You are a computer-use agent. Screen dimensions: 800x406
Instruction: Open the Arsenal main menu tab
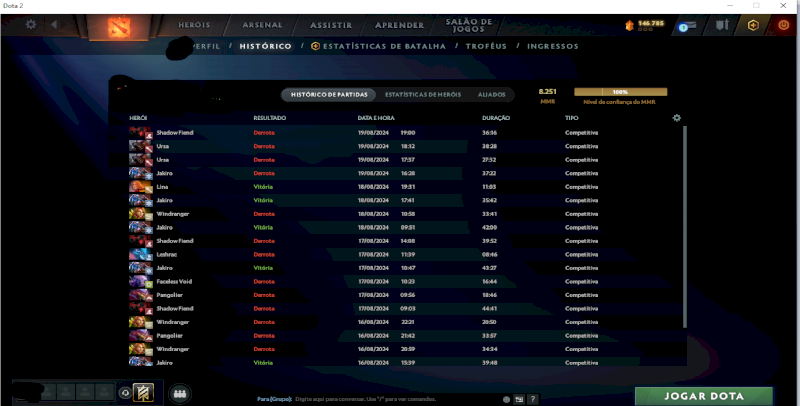point(262,25)
